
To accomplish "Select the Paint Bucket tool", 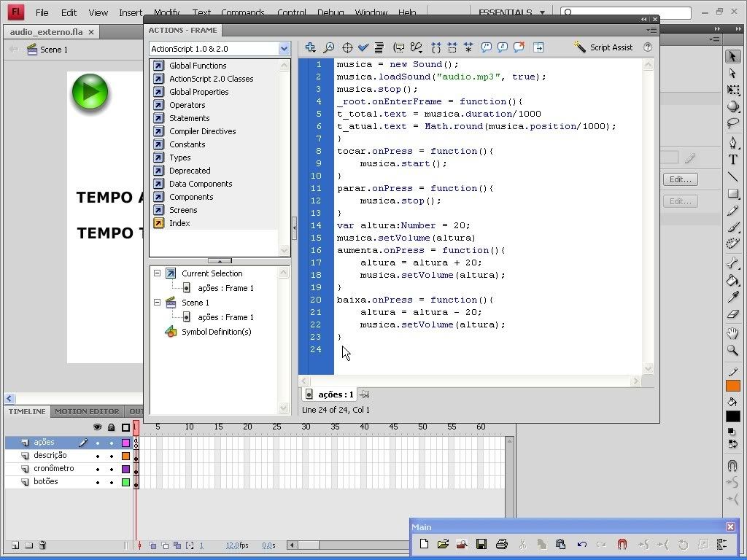I will pyautogui.click(x=733, y=281).
